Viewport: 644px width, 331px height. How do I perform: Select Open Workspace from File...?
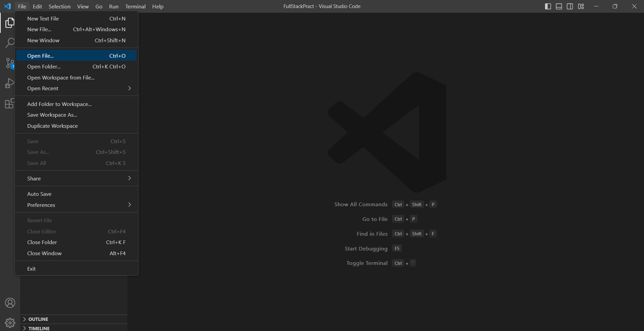pos(76,78)
